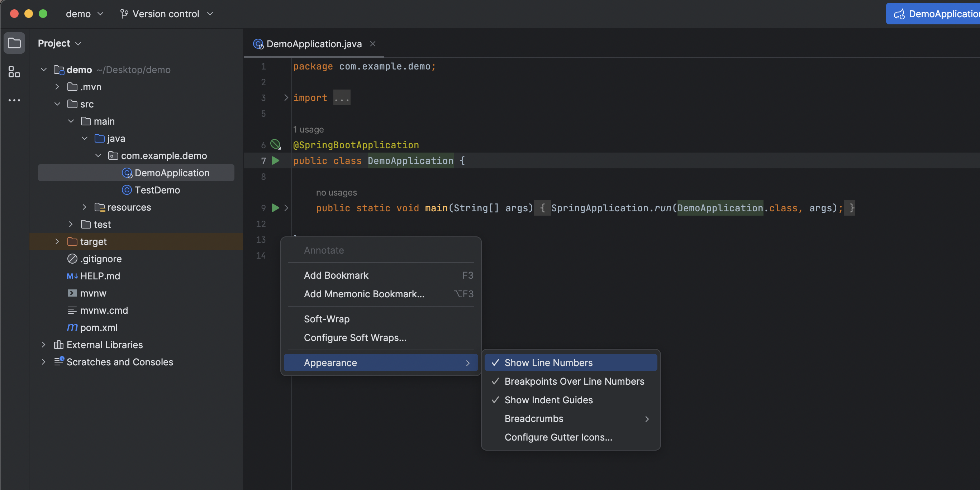
Task: Toggle Show Line Numbers option
Action: point(548,362)
